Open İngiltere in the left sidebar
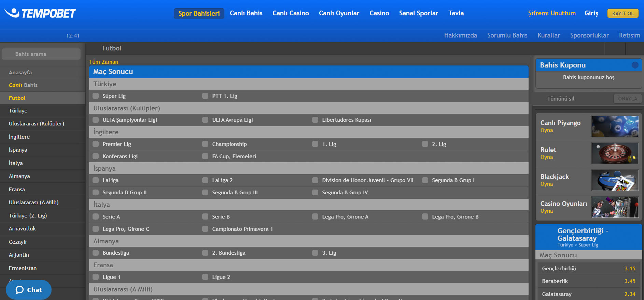This screenshot has width=644, height=300. pos(43,137)
